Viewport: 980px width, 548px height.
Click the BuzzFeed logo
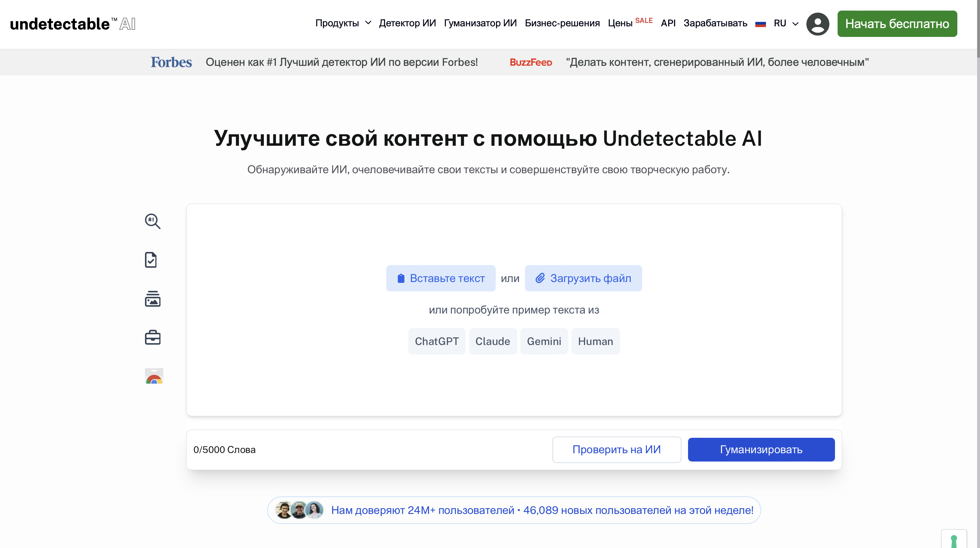531,62
